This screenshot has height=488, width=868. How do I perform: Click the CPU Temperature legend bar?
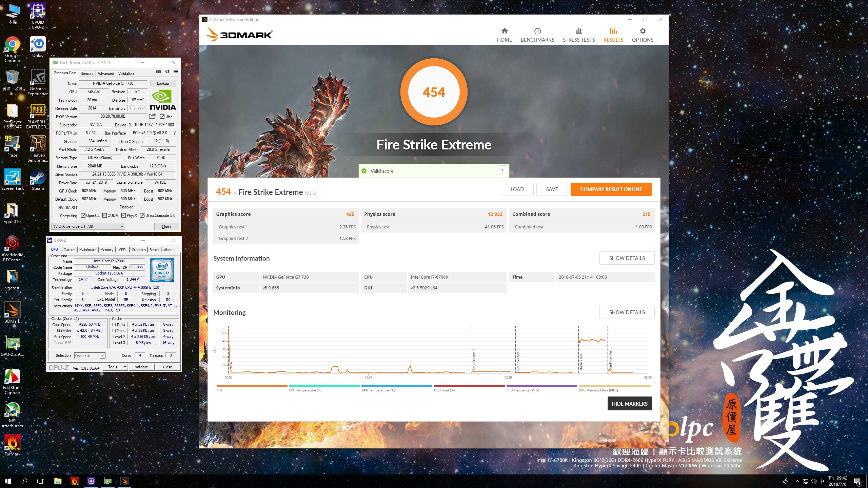click(x=324, y=386)
